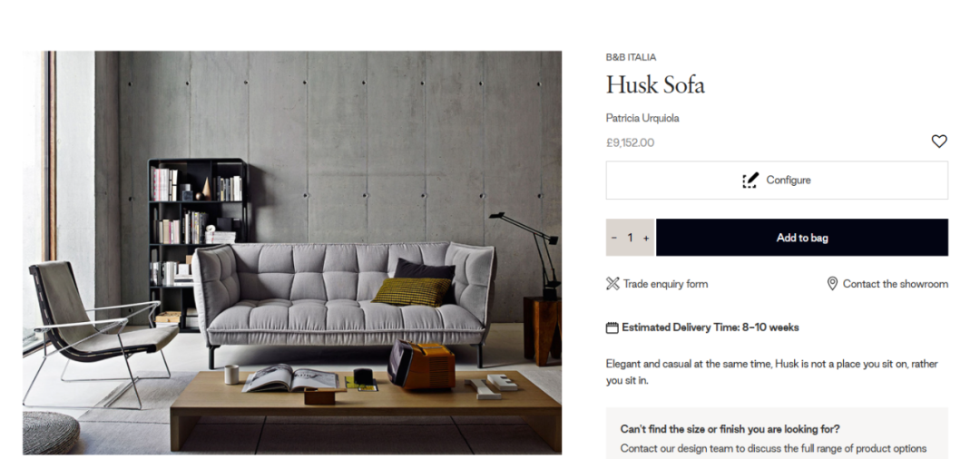Click the calendar icon next to delivery time
The image size is (980, 459).
(612, 327)
